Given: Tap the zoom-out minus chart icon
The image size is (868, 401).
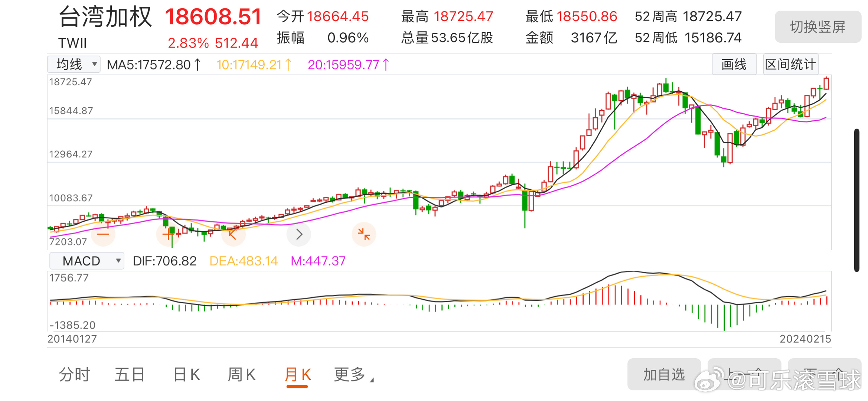Looking at the screenshot, I should 103,234.
